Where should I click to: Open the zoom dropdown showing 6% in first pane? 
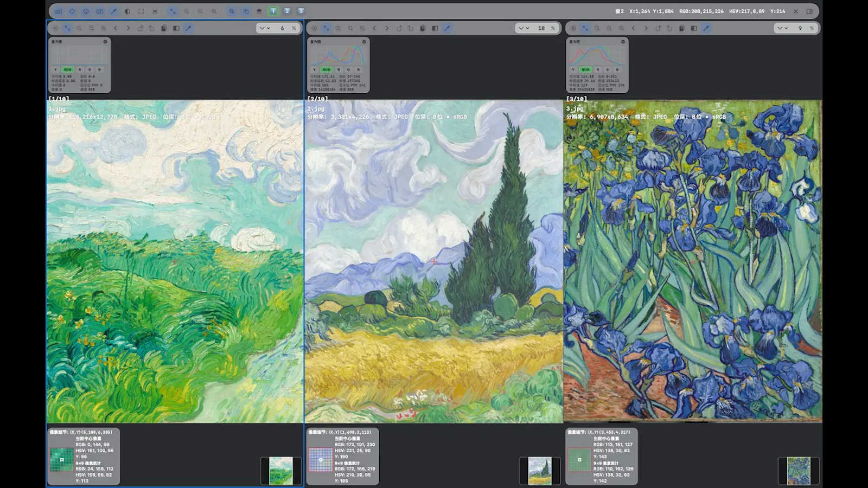click(265, 28)
